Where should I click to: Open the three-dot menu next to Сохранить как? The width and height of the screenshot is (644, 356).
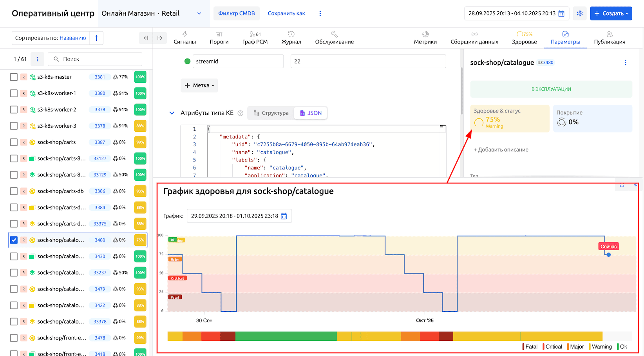point(320,13)
